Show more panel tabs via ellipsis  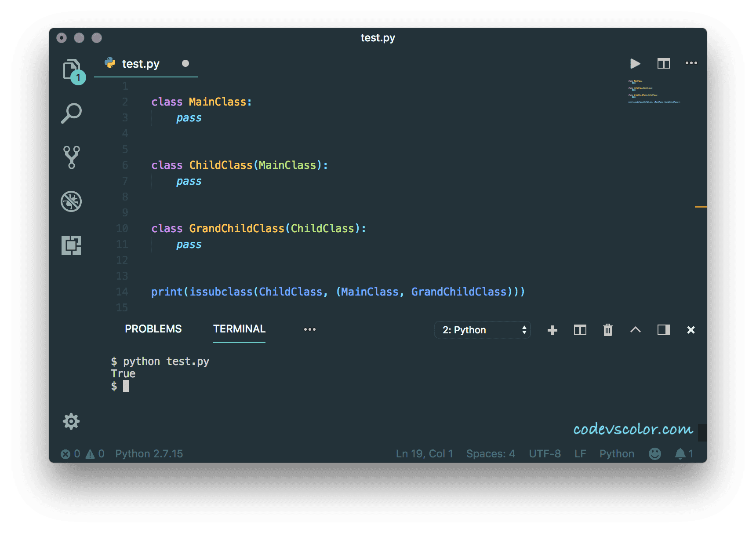point(310,329)
